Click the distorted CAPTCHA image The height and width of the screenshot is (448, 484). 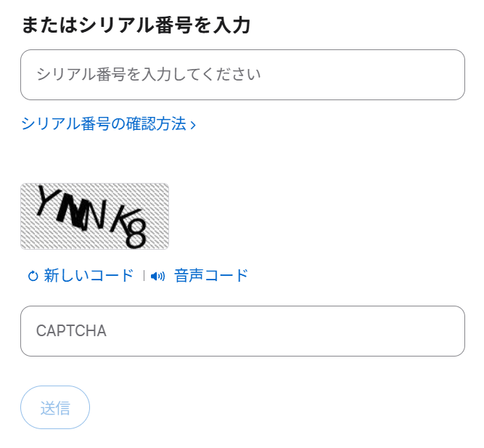(x=94, y=216)
